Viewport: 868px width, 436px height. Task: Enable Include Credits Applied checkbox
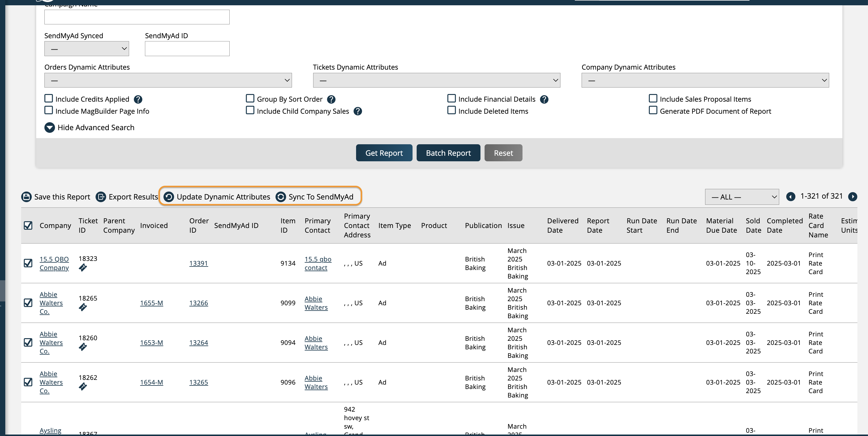(x=49, y=98)
